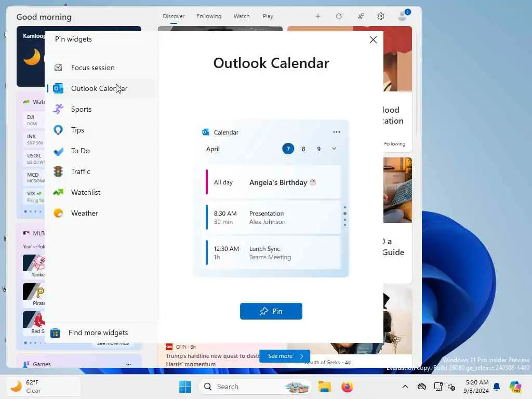The image size is (532, 399).
Task: Open Find more widgets store link
Action: click(x=89, y=333)
